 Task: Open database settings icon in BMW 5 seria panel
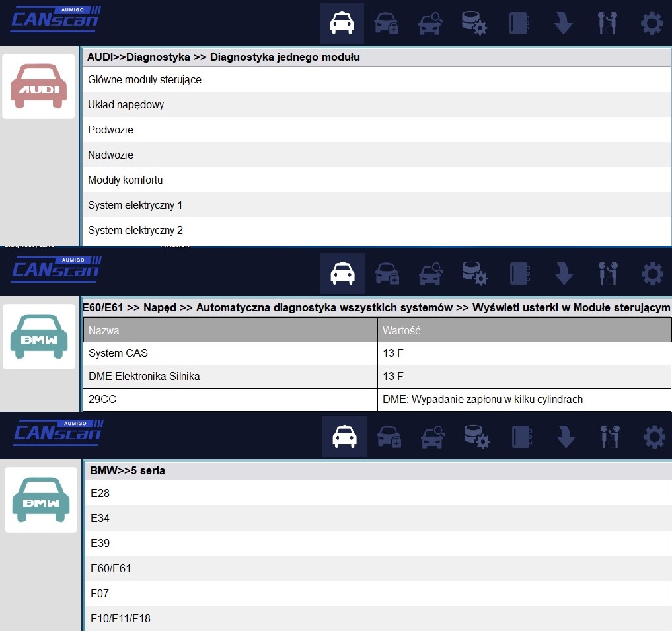477,437
